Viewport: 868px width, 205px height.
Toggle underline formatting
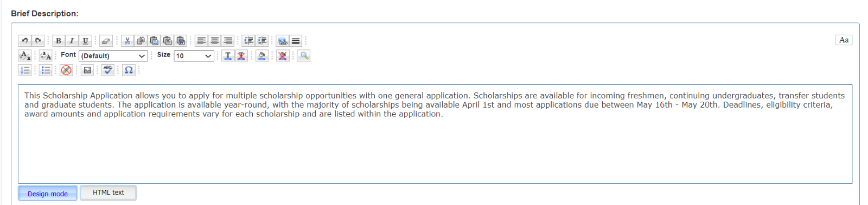[x=85, y=41]
